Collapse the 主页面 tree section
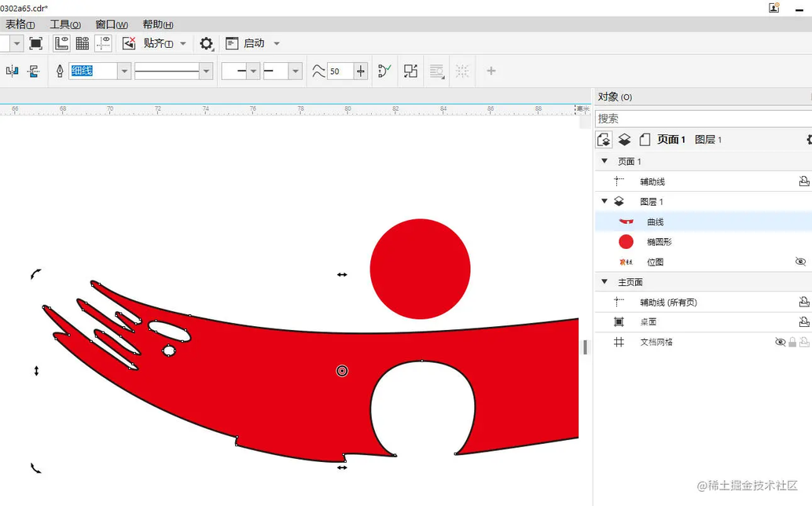The width and height of the screenshot is (812, 506). (x=604, y=282)
